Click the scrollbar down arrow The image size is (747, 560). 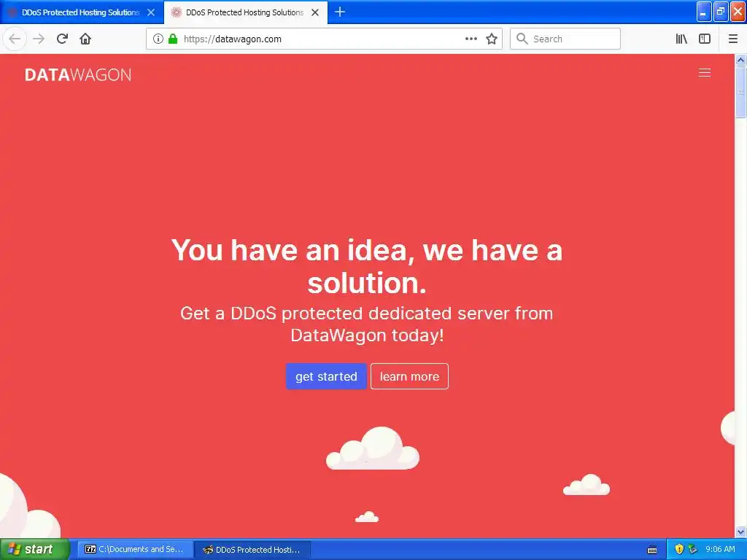(x=740, y=532)
